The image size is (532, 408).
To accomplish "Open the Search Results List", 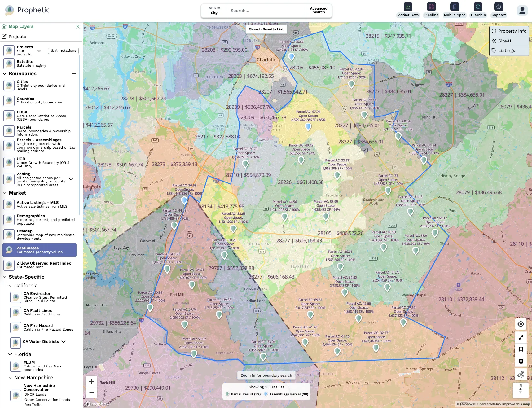I will [x=266, y=29].
